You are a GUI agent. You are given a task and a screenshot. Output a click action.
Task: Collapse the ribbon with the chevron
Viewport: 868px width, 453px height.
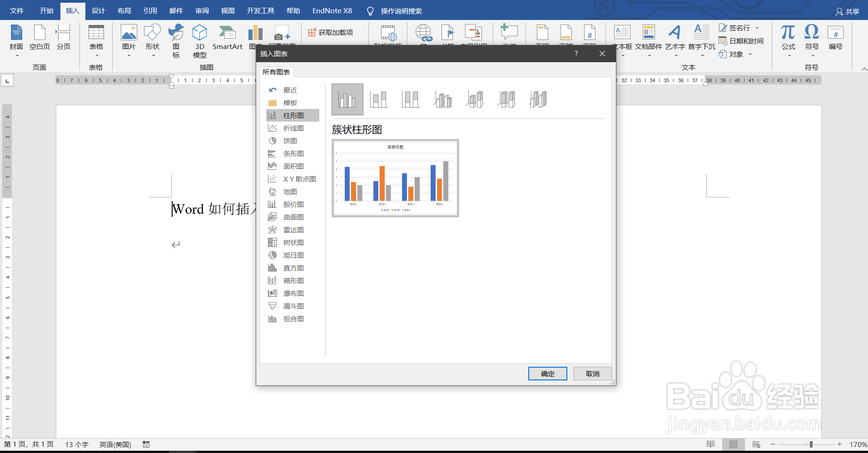(863, 69)
